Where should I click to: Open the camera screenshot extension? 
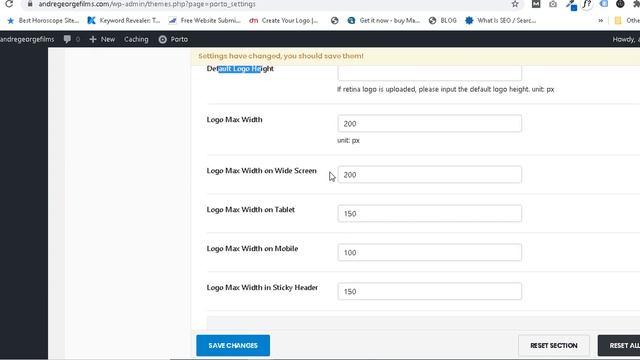(x=553, y=4)
